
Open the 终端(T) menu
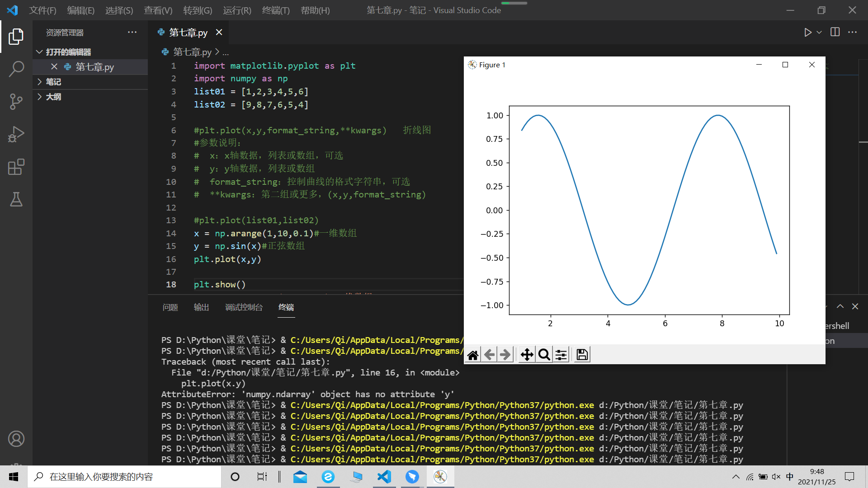pyautogui.click(x=275, y=10)
